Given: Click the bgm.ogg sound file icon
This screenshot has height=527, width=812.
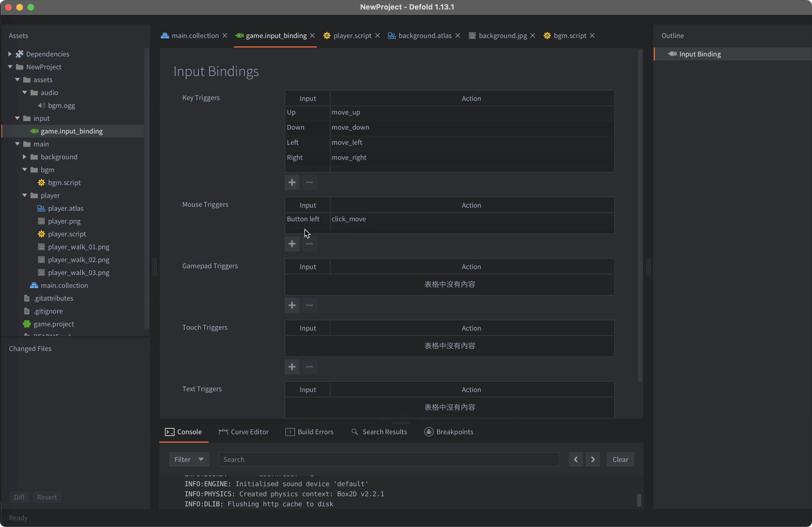Looking at the screenshot, I should [x=41, y=106].
